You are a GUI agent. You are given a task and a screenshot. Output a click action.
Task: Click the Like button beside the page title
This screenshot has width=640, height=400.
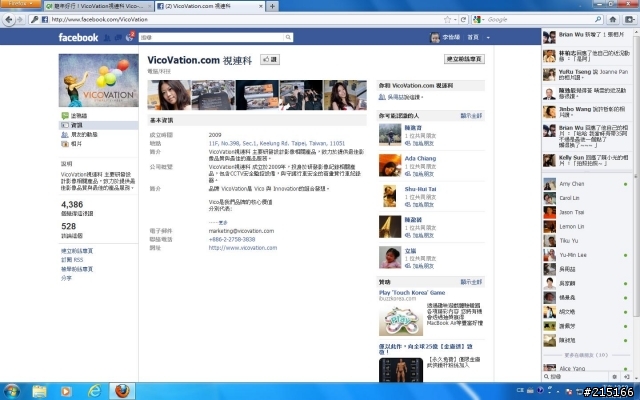click(270, 60)
